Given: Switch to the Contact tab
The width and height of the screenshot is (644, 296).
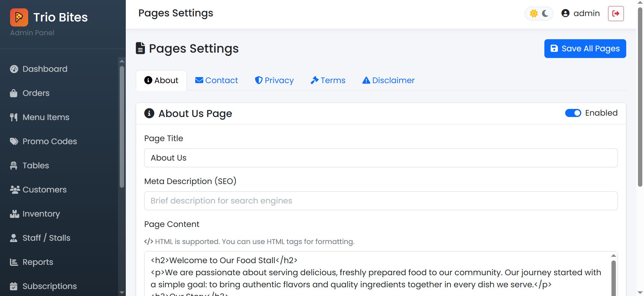Looking at the screenshot, I should (x=217, y=80).
